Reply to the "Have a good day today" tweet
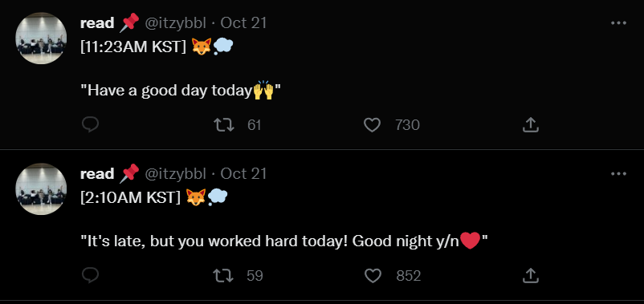The width and height of the screenshot is (644, 304). 90,124
